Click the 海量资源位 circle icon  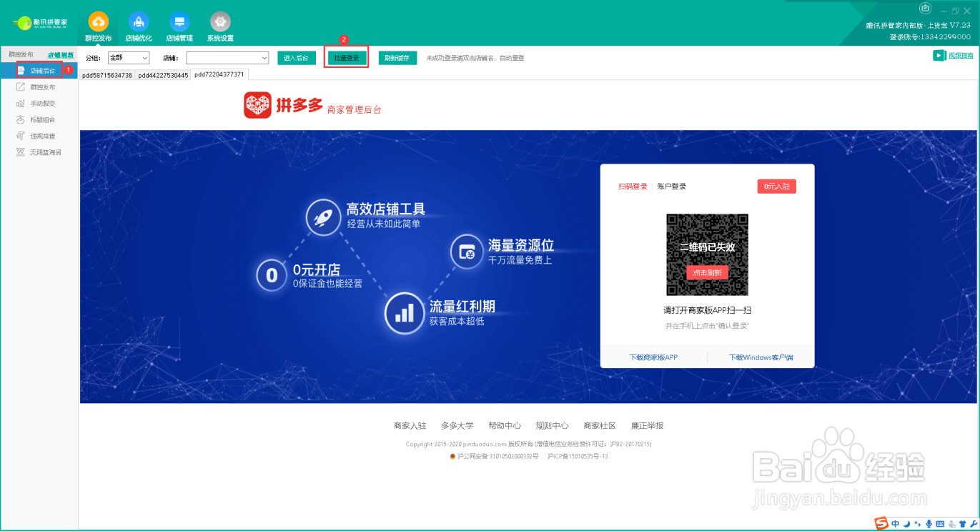pos(467,252)
